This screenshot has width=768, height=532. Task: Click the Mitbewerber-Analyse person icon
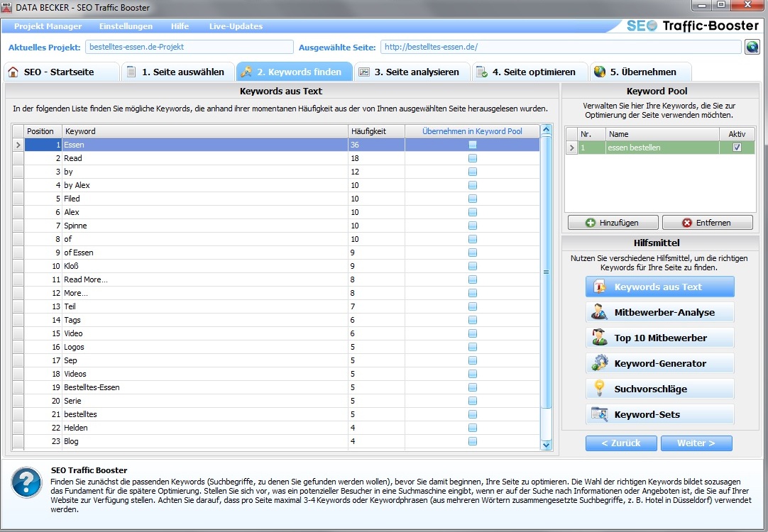tap(599, 312)
